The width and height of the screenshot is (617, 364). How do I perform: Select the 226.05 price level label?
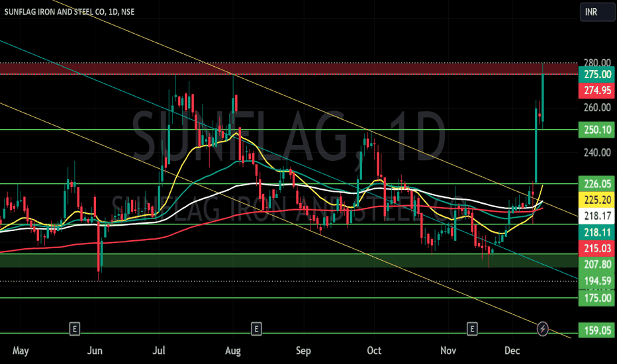597,184
